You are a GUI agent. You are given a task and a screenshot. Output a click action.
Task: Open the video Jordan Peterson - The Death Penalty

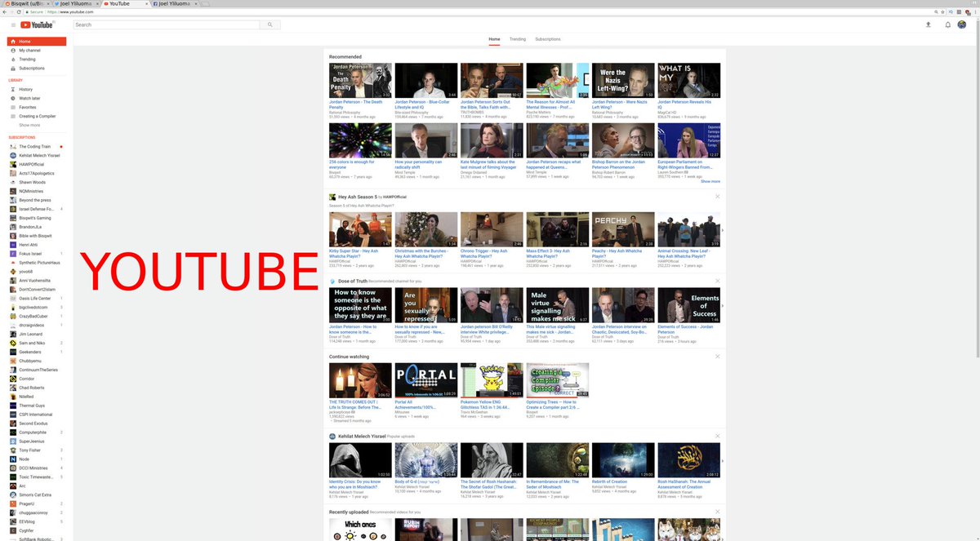click(360, 79)
